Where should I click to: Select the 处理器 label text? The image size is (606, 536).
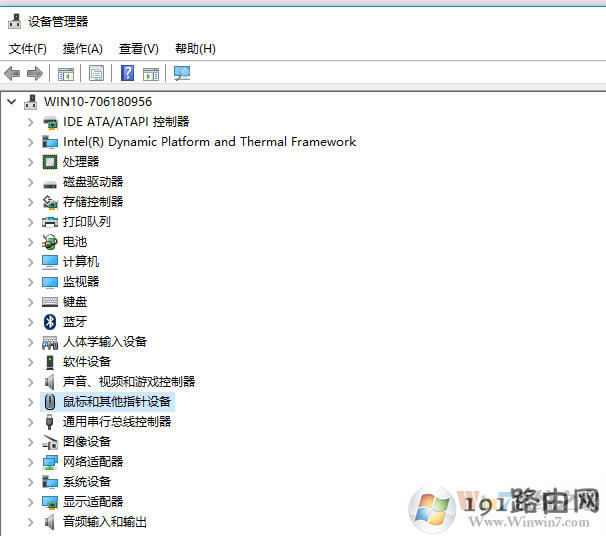[x=81, y=162]
